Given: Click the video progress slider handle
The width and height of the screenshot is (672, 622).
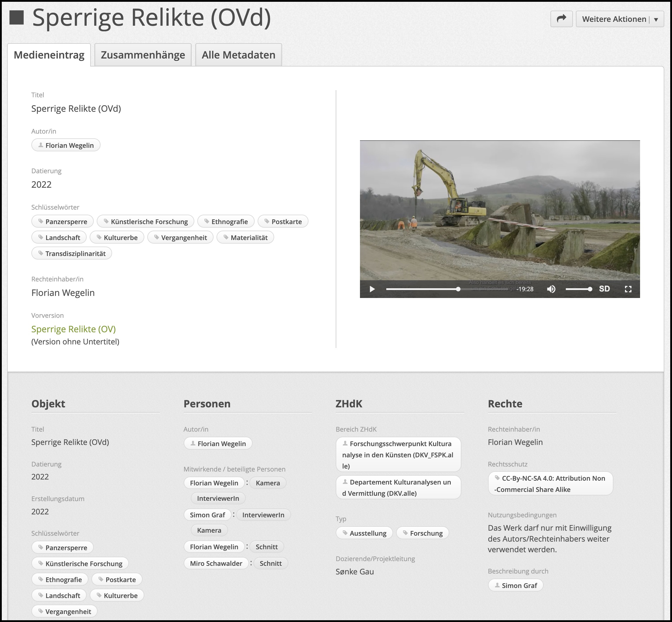Looking at the screenshot, I should tap(458, 289).
